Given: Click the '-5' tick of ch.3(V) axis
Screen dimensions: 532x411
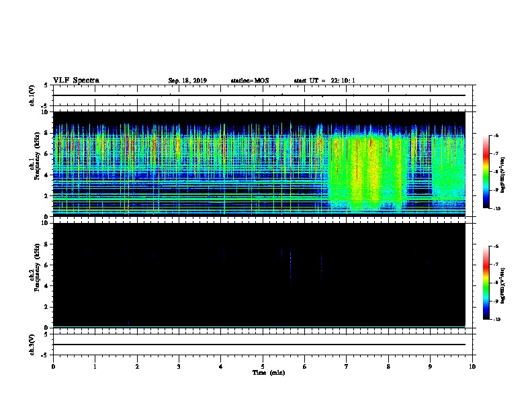Looking at the screenshot, I should pyautogui.click(x=45, y=355).
